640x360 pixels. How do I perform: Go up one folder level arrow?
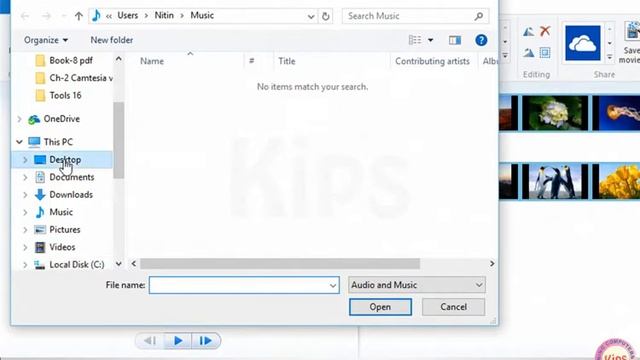[x=78, y=16]
